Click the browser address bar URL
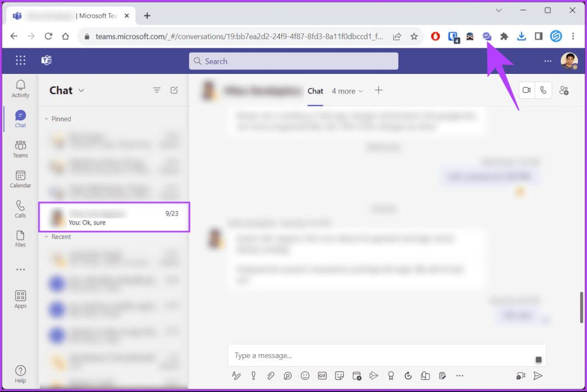587x392 pixels. coord(239,36)
